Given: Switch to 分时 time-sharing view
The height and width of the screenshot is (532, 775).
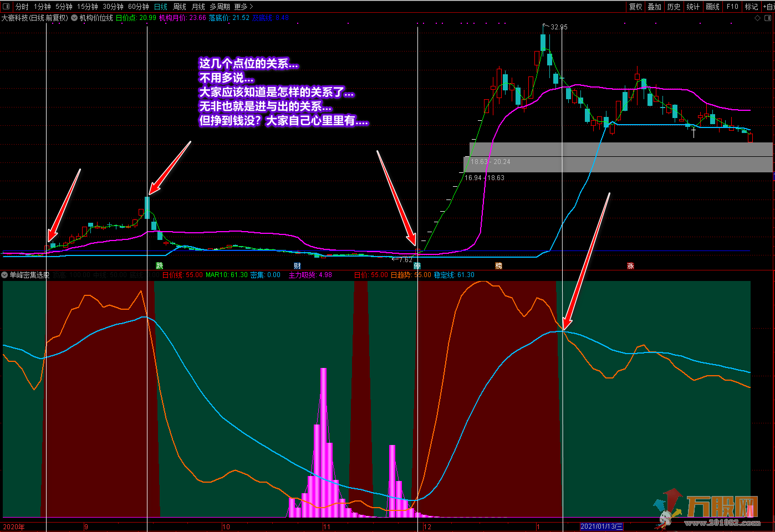Looking at the screenshot, I should click(22, 7).
